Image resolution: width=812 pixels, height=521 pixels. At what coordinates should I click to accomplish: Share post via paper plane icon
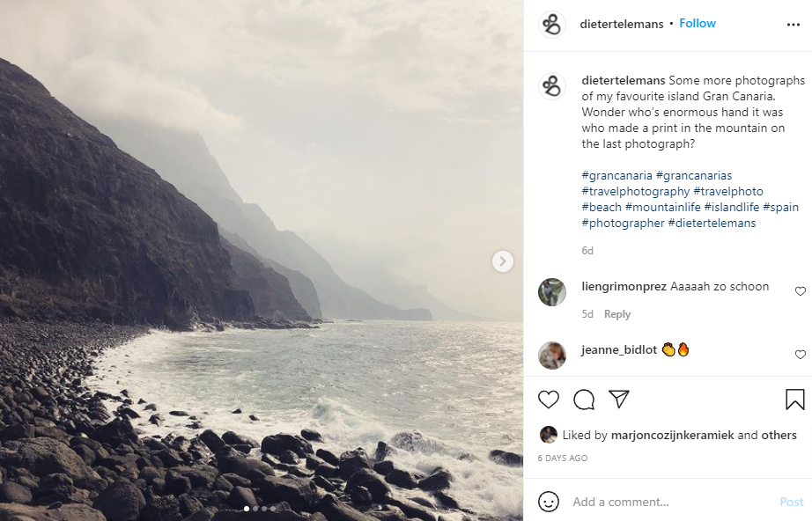pos(619,400)
